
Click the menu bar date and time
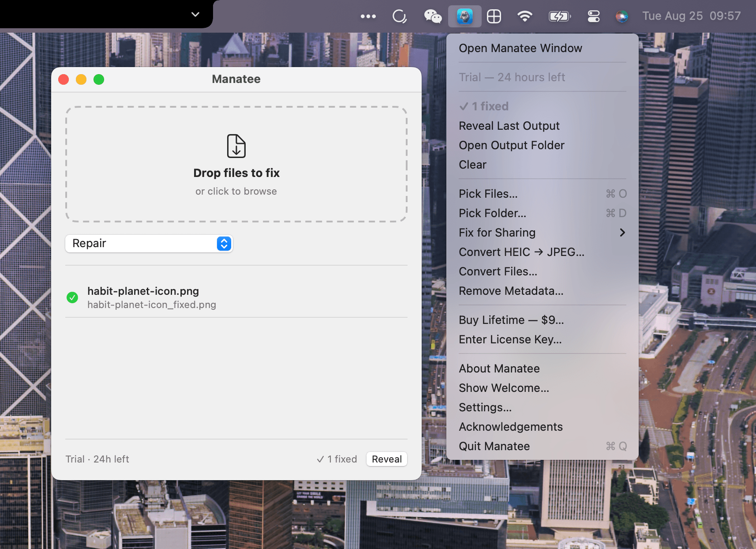point(692,16)
